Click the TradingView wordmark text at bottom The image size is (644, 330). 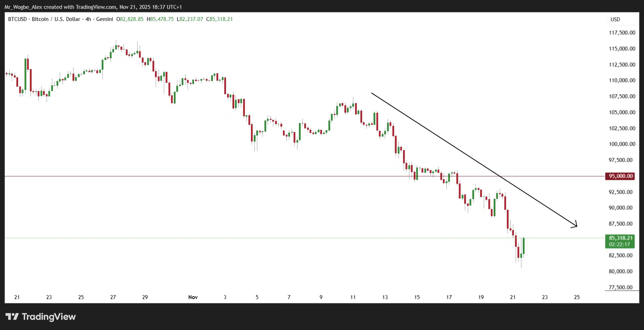click(49, 316)
